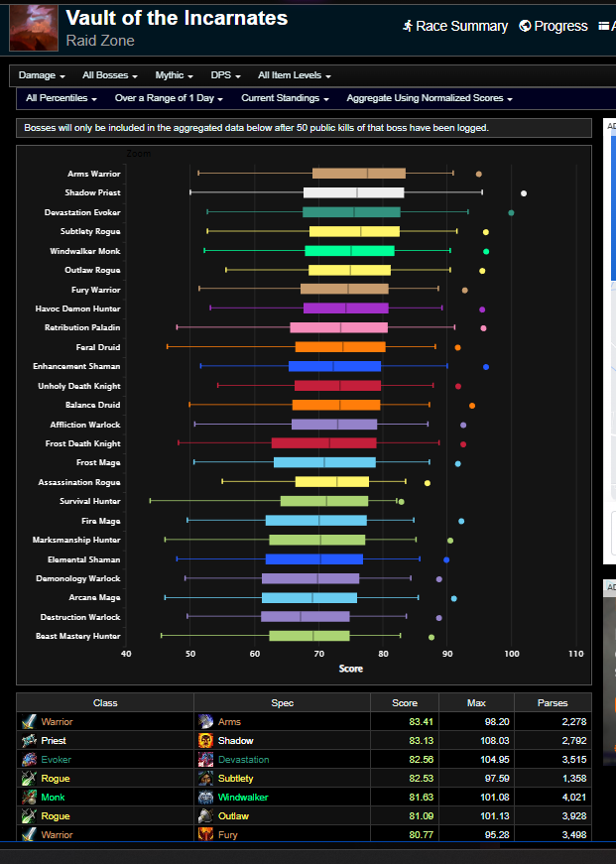Click the Shadow max value 108.03
The image size is (616, 864).
[495, 741]
